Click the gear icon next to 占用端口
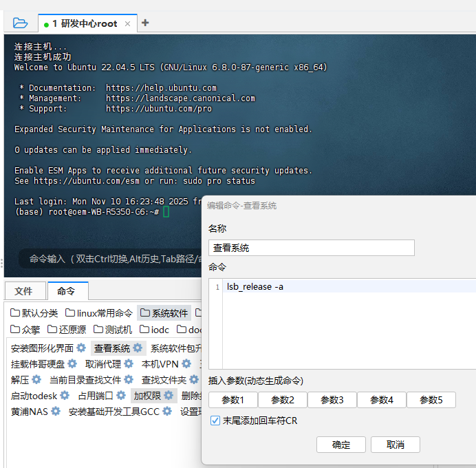Image resolution: width=476 pixels, height=468 pixels. (121, 396)
